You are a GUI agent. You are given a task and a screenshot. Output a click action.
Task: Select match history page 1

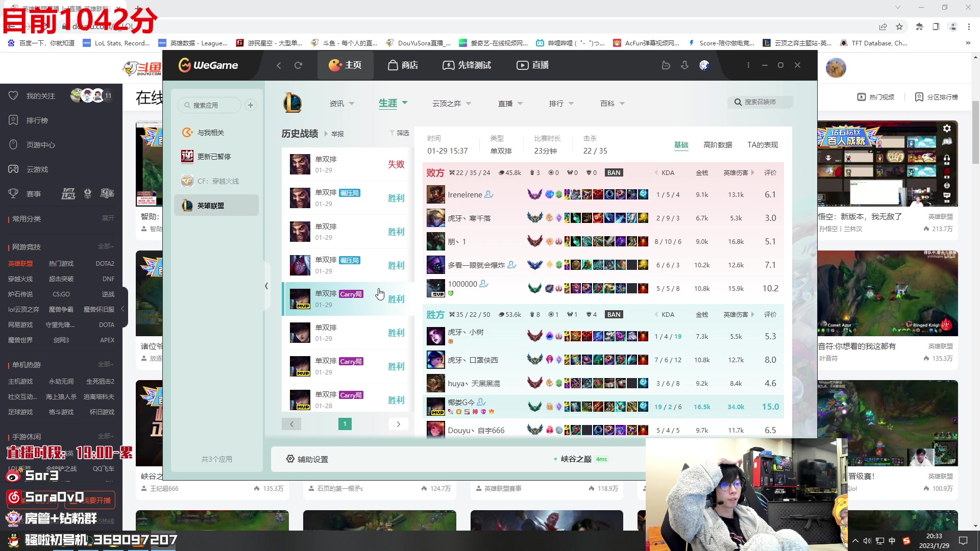pos(345,424)
